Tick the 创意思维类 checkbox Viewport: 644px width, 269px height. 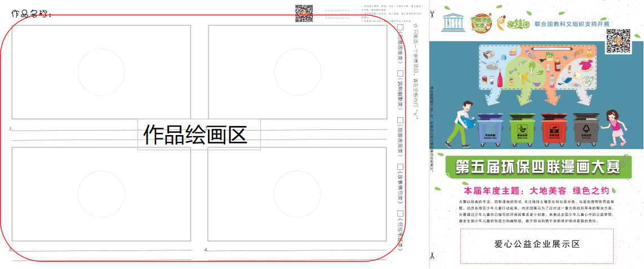click(x=400, y=26)
